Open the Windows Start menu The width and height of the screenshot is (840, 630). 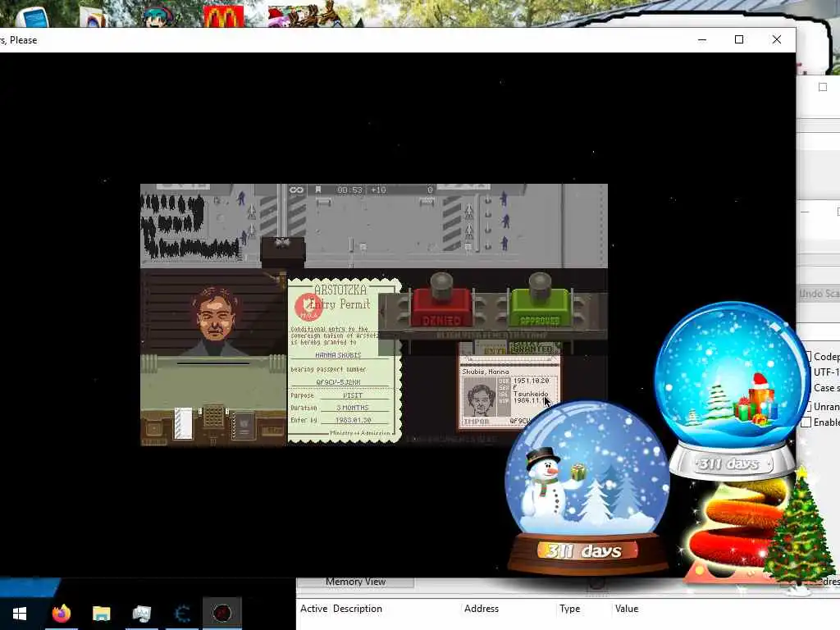[x=20, y=613]
